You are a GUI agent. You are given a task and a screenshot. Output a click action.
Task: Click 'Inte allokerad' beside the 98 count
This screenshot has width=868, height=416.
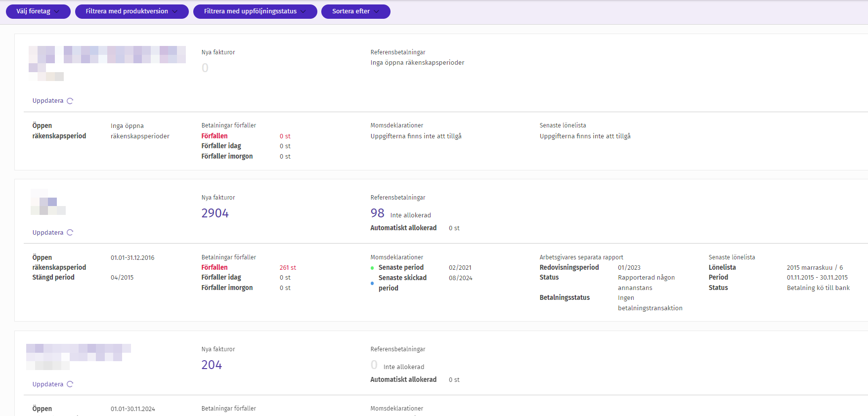(411, 215)
